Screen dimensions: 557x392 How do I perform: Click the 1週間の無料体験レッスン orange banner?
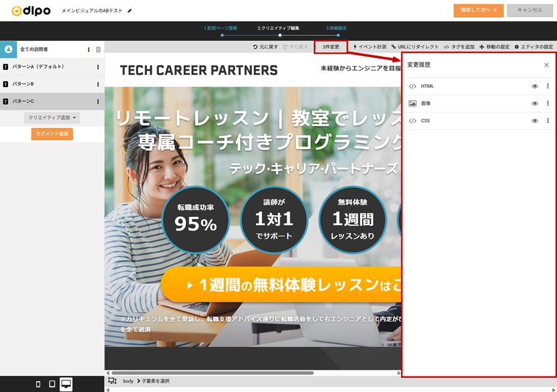[x=282, y=284]
